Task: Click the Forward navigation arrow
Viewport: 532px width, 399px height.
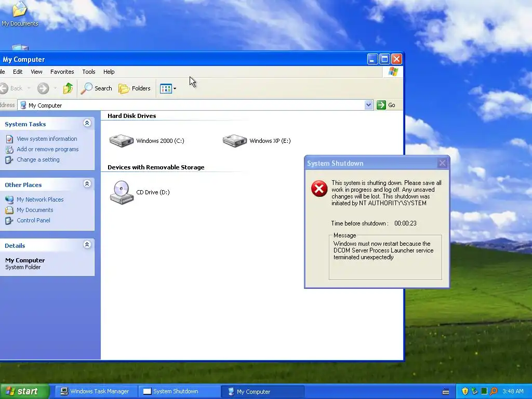Action: click(x=43, y=88)
